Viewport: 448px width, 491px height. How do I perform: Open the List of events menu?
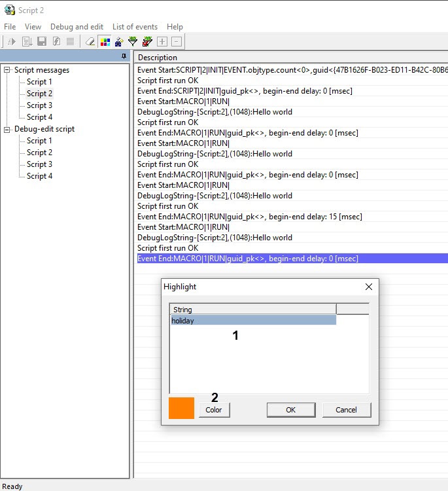pyautogui.click(x=135, y=27)
